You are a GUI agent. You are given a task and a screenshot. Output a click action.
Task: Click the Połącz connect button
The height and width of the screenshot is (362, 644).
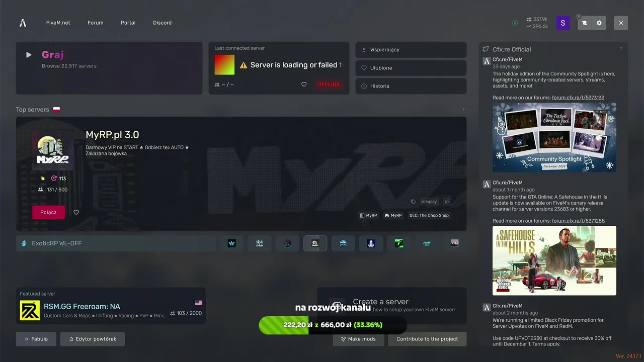tap(49, 212)
